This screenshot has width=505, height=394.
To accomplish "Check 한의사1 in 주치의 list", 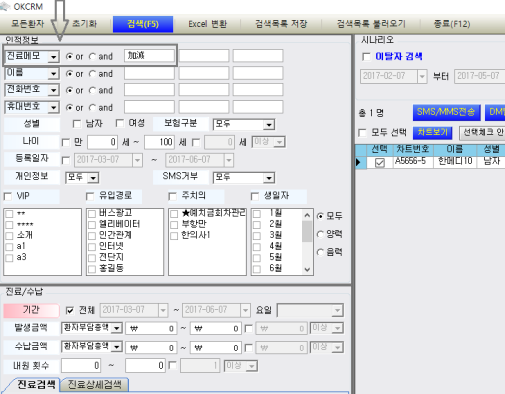I will tap(174, 236).
